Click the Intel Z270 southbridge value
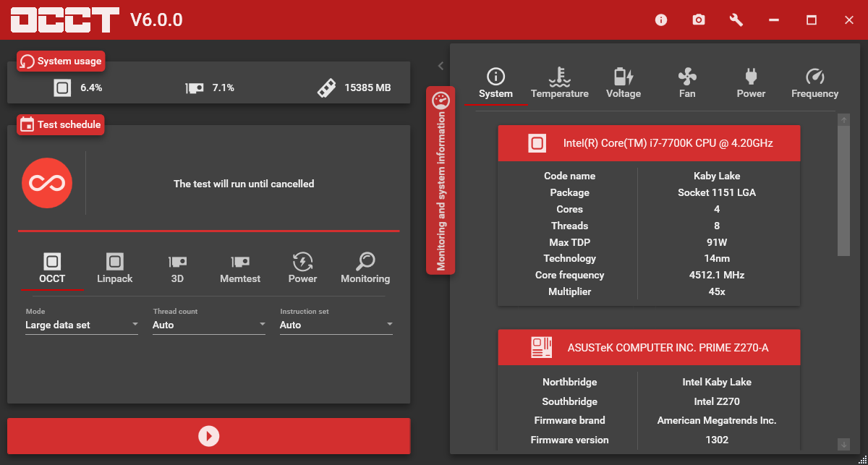Screen dimensions: 868x465 click(x=717, y=401)
